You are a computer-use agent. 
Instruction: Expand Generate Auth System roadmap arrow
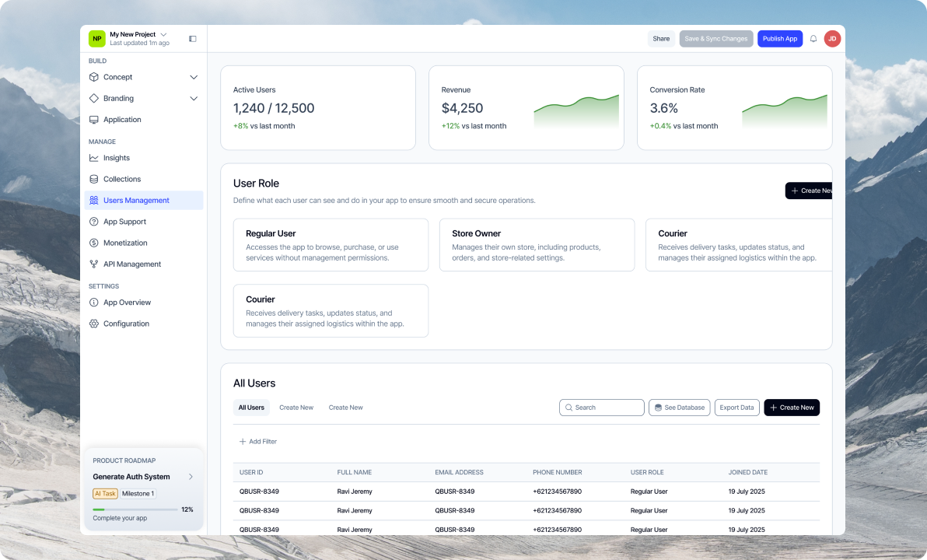191,477
